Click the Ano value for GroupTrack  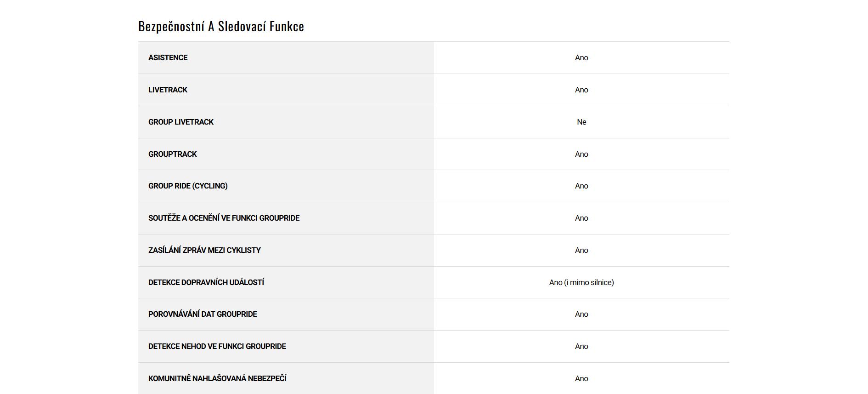[x=581, y=154]
